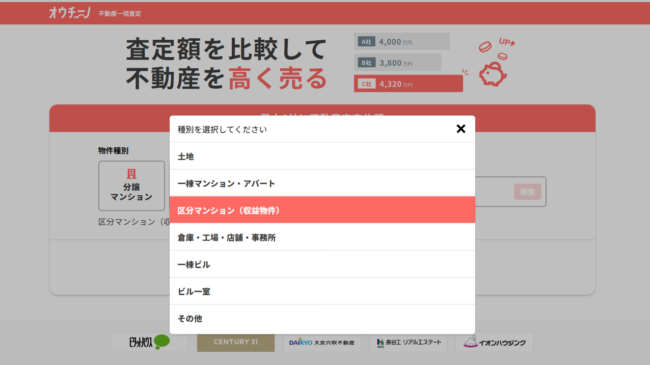
Task: Choose その他 at list bottom
Action: (x=322, y=319)
